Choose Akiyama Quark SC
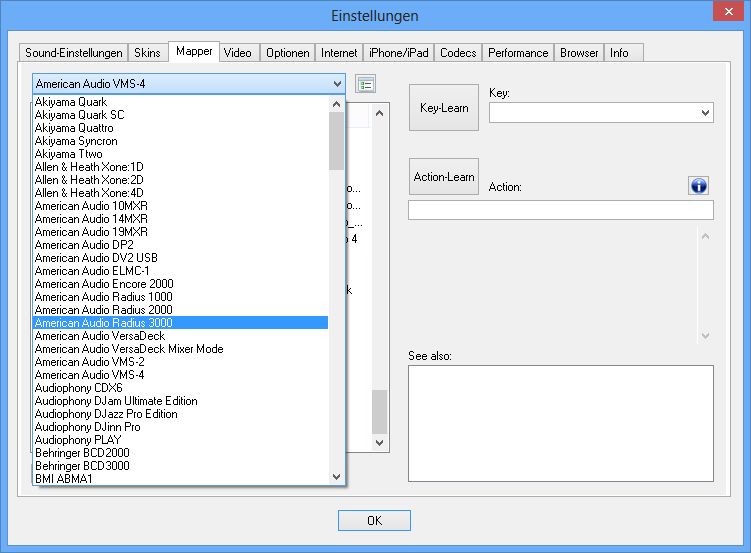Viewport: 751px width, 553px height. tap(181, 115)
